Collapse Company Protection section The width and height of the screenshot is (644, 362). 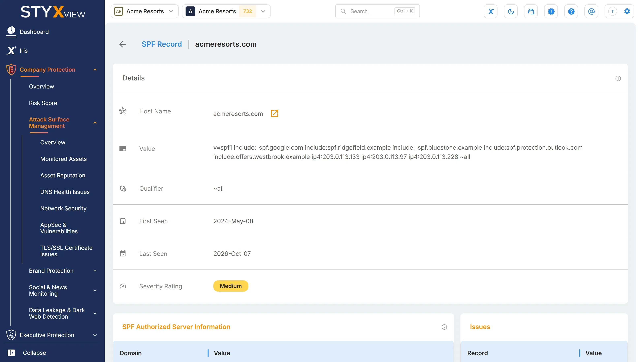pyautogui.click(x=95, y=70)
